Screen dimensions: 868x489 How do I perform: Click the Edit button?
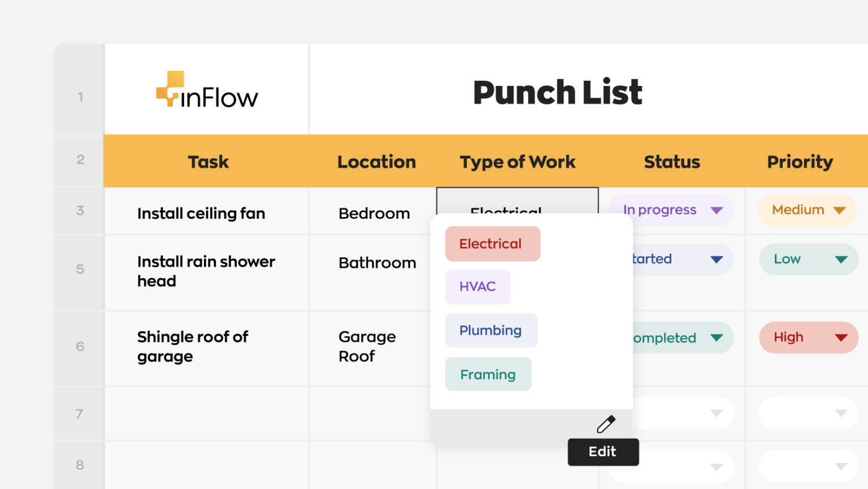point(602,452)
